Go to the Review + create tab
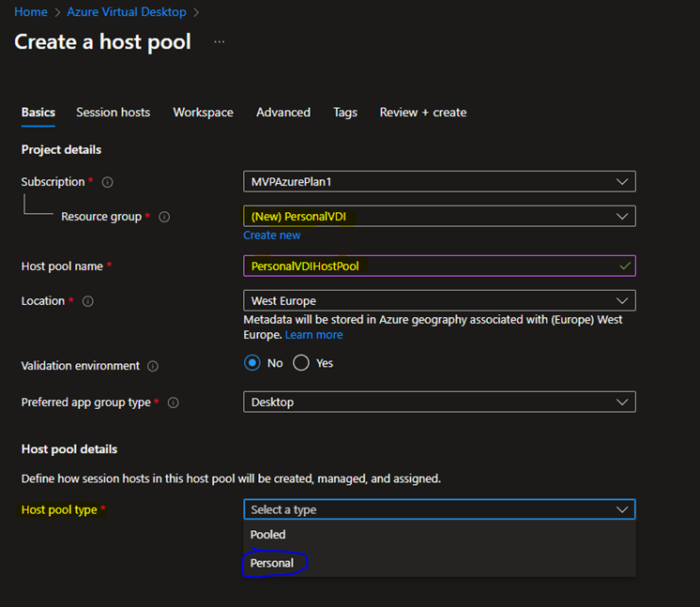Screen dimensions: 700x607 (x=422, y=113)
